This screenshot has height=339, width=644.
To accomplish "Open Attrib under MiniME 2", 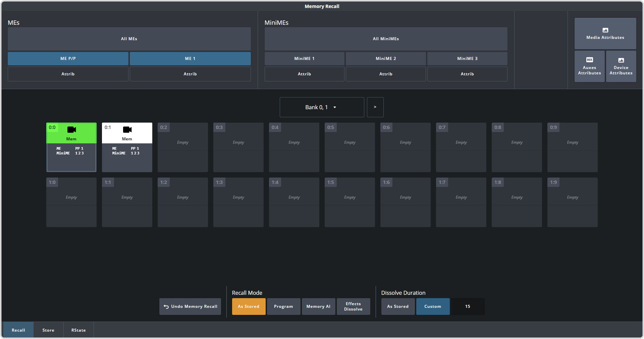I will (386, 74).
